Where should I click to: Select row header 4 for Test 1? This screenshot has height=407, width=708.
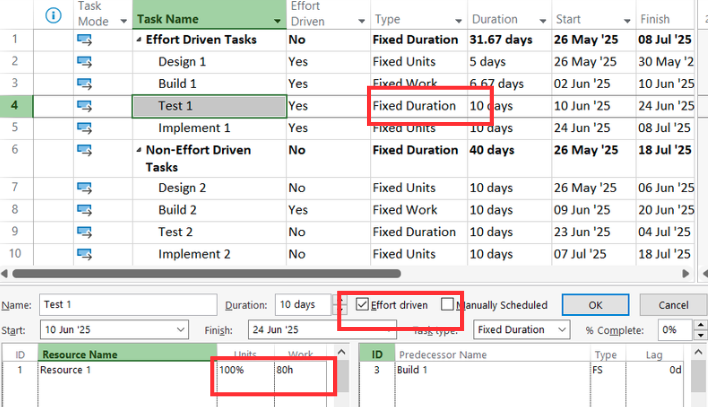[16, 106]
